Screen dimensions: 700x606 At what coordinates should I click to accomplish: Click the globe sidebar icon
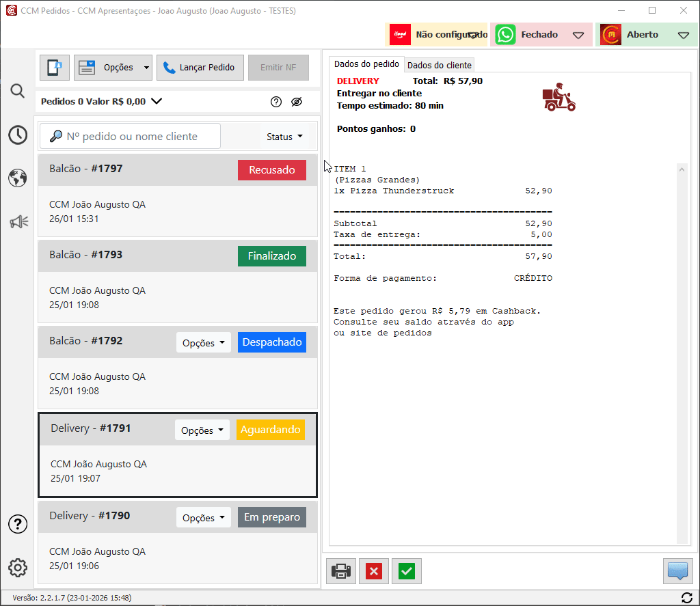coord(18,178)
